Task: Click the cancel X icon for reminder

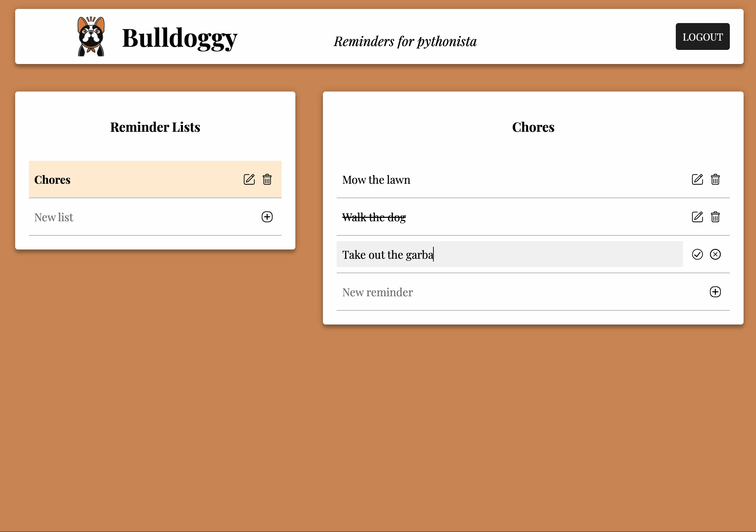Action: coord(716,254)
